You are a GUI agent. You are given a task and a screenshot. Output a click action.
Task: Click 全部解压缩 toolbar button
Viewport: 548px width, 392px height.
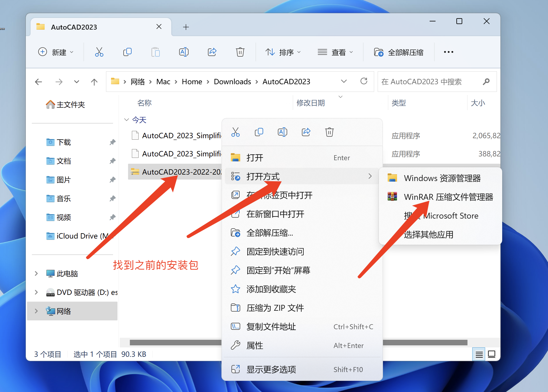(399, 52)
